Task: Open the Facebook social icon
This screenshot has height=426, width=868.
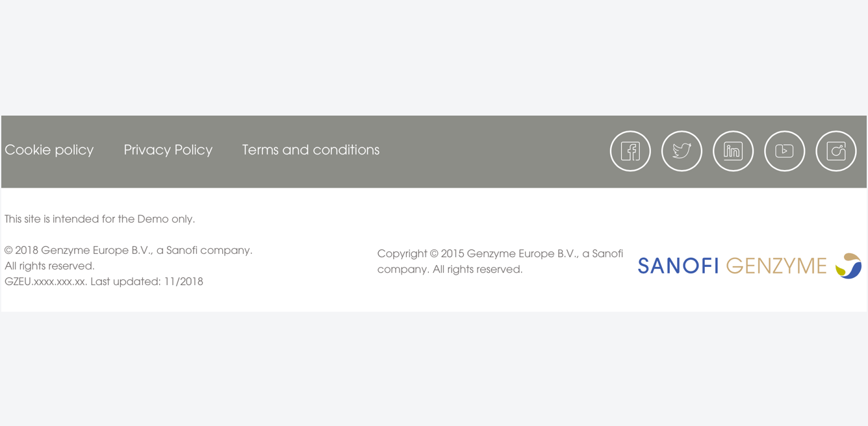Action: tap(630, 151)
